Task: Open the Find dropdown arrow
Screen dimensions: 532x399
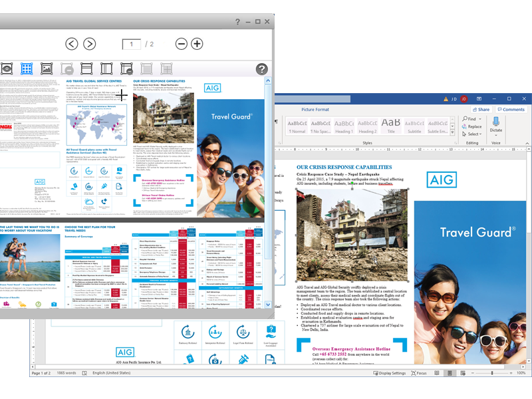Action: 480,119
